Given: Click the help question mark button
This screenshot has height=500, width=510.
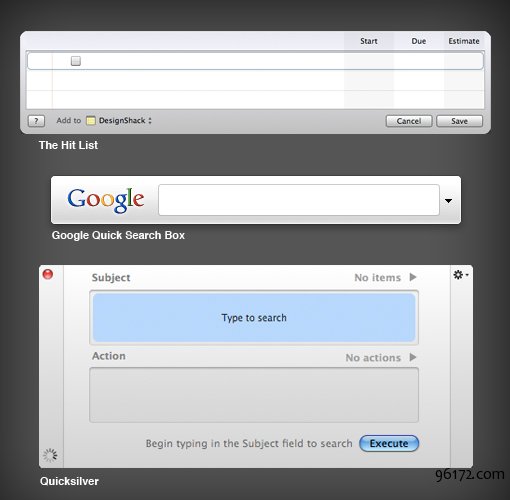Looking at the screenshot, I should [36, 121].
